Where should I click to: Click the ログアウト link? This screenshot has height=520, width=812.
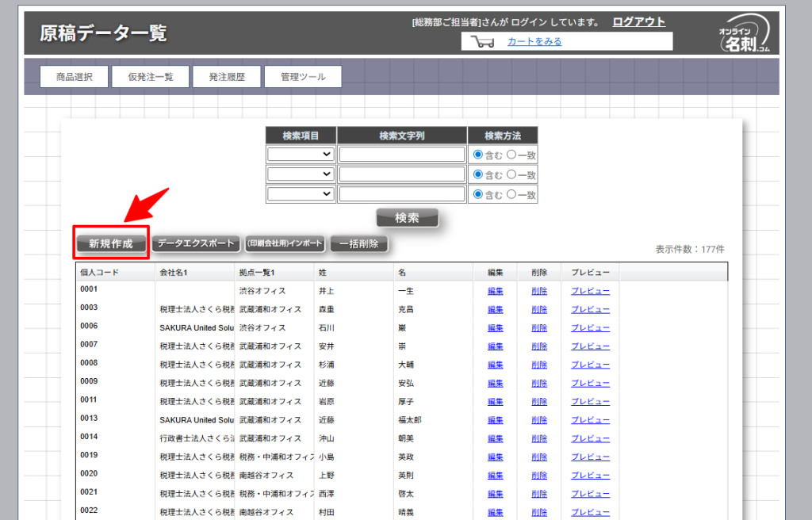click(638, 22)
